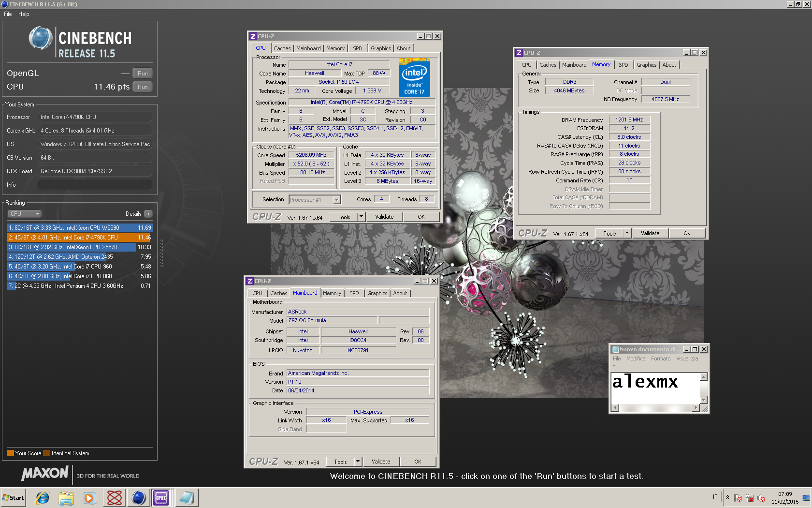Select ranking row Core i7-4790K CPU

click(80, 238)
